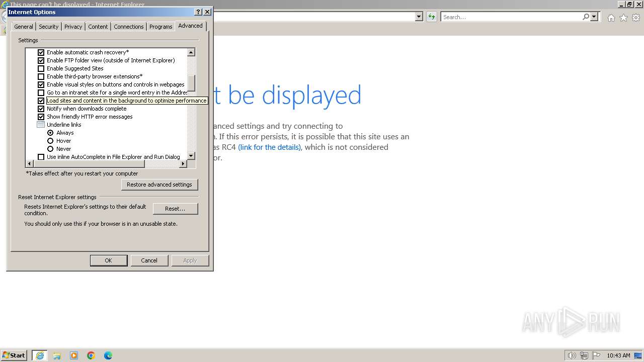The height and width of the screenshot is (362, 644).
Task: Switch to the Programs tab
Action: 161,27
